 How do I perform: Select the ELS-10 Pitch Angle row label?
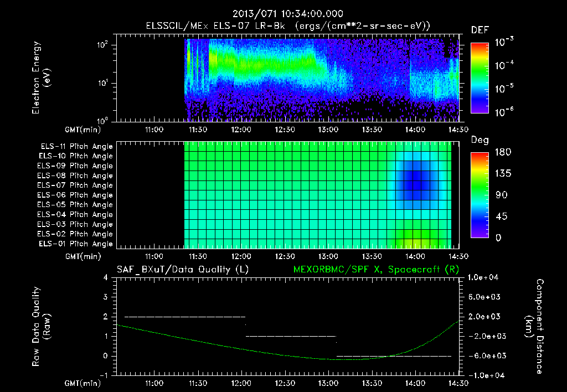[76, 156]
